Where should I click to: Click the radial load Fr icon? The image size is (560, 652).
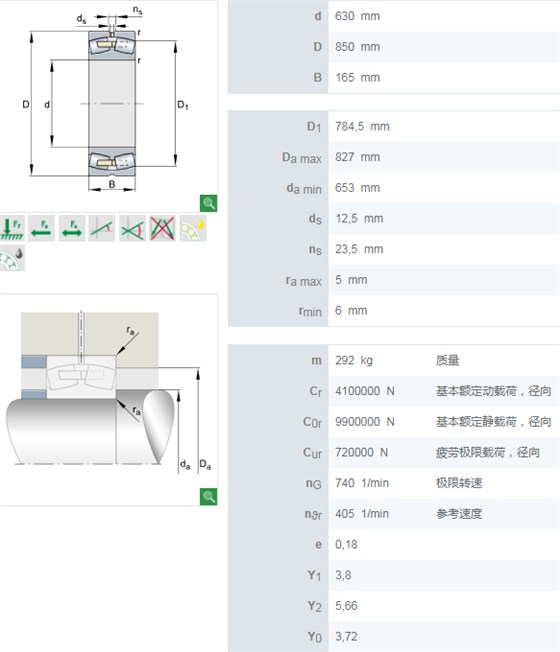12,228
